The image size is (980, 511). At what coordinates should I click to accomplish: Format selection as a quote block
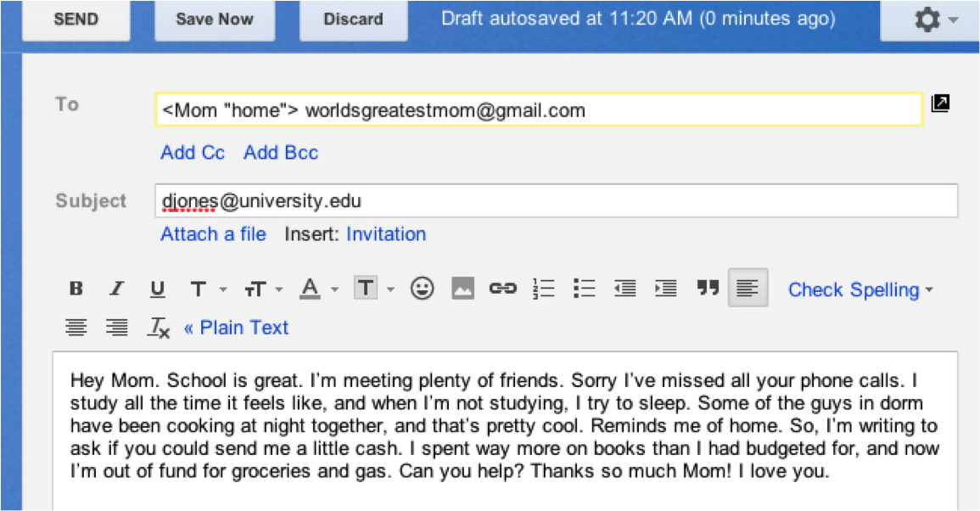pyautogui.click(x=707, y=289)
